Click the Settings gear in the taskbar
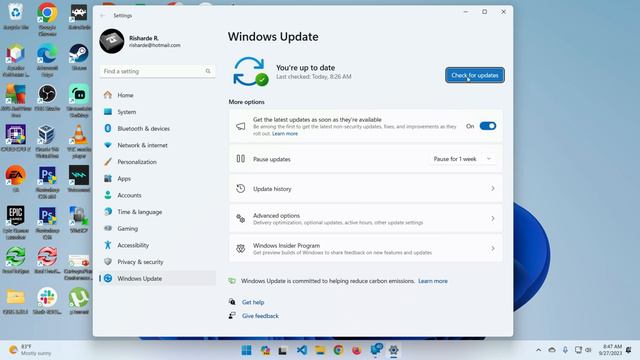Image resolution: width=640 pixels, height=360 pixels. click(393, 350)
